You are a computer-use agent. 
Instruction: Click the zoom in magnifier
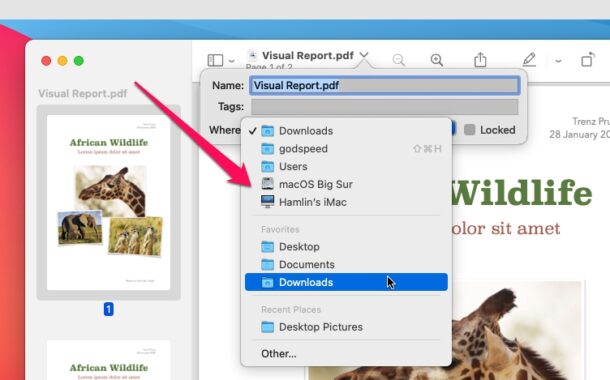(436, 60)
